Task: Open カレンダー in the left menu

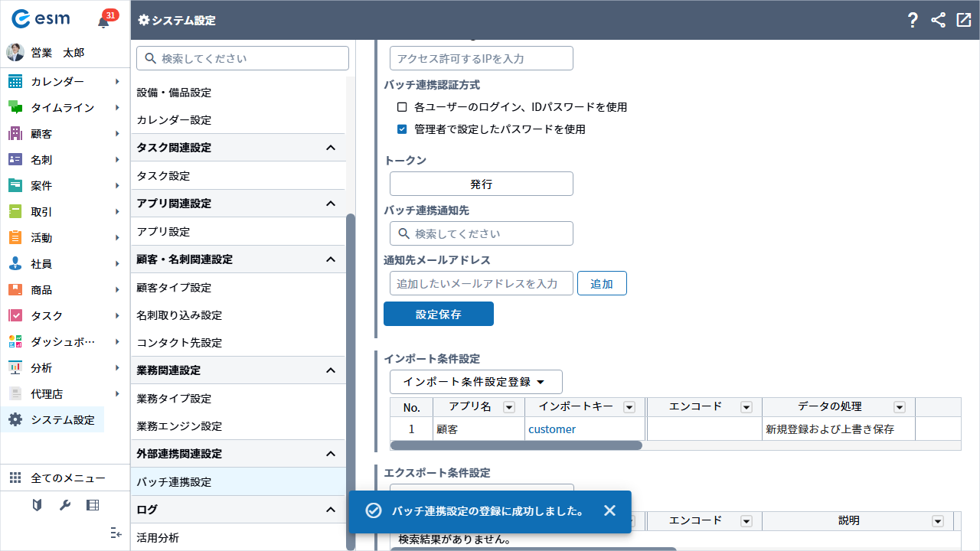Action: 57,82
